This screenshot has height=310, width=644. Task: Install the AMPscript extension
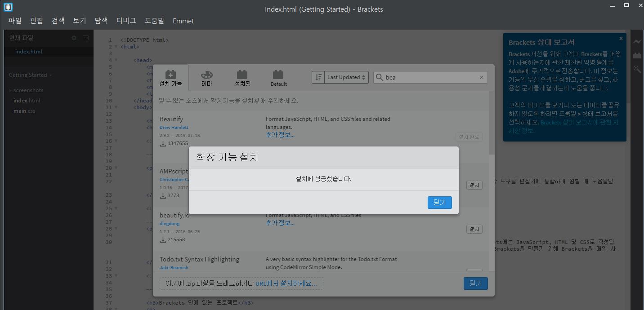coord(474,185)
